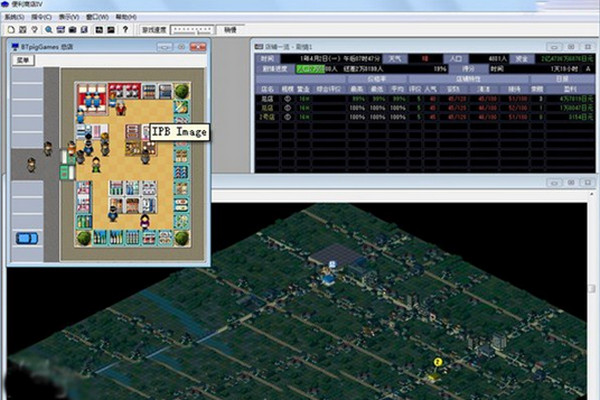
Task: Click the briefcase toolbar icon
Action: tap(72, 29)
